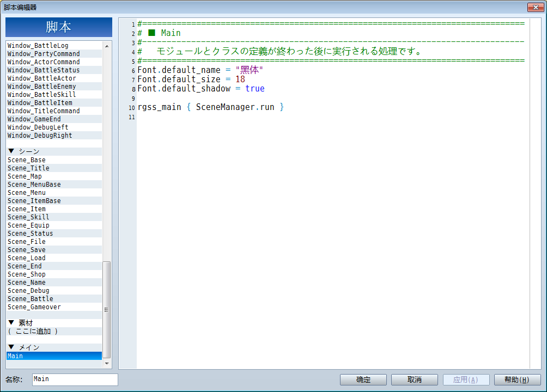Open the Window_PartyCommand script
Screen dimensions: 547x392
point(54,54)
